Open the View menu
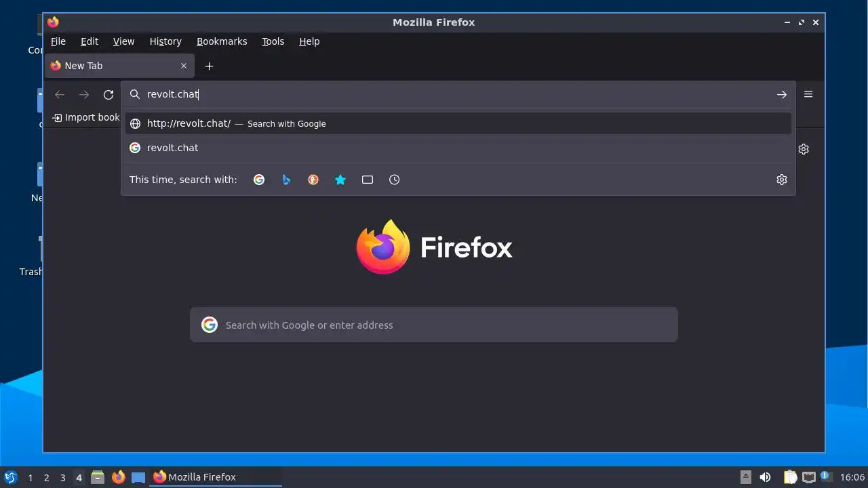 tap(123, 41)
